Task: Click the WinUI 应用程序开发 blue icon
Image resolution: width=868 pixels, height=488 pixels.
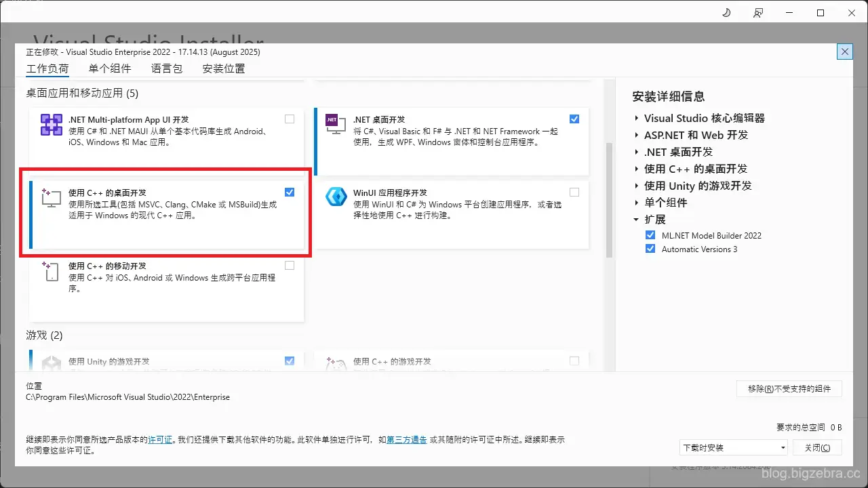Action: (x=336, y=197)
